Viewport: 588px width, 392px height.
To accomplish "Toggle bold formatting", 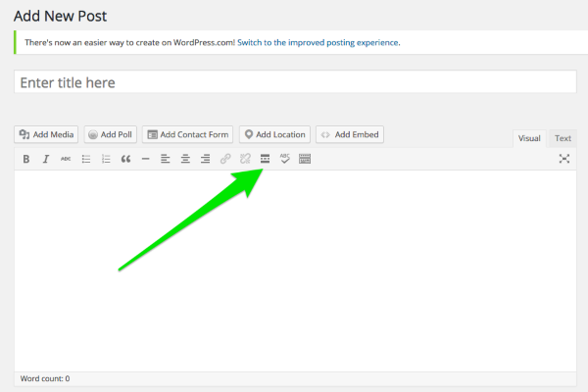I will 26,159.
